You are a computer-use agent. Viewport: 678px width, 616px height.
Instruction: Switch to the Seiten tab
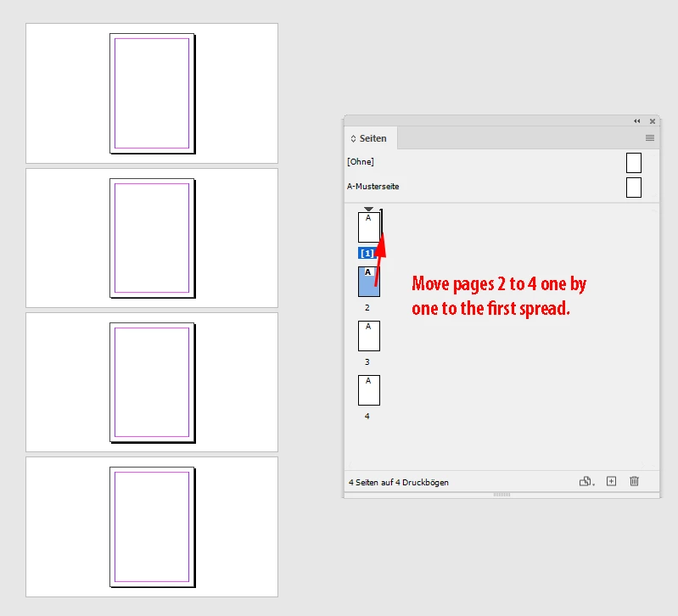373,138
